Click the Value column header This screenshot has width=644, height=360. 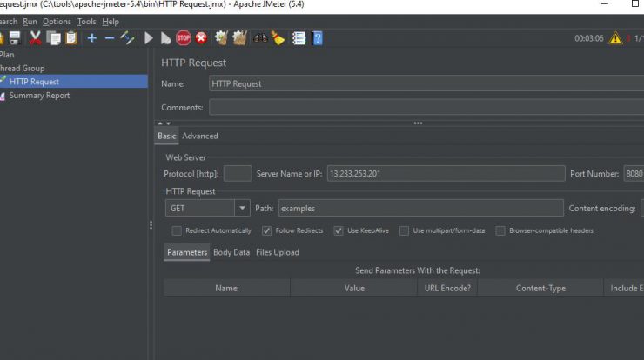click(x=354, y=288)
